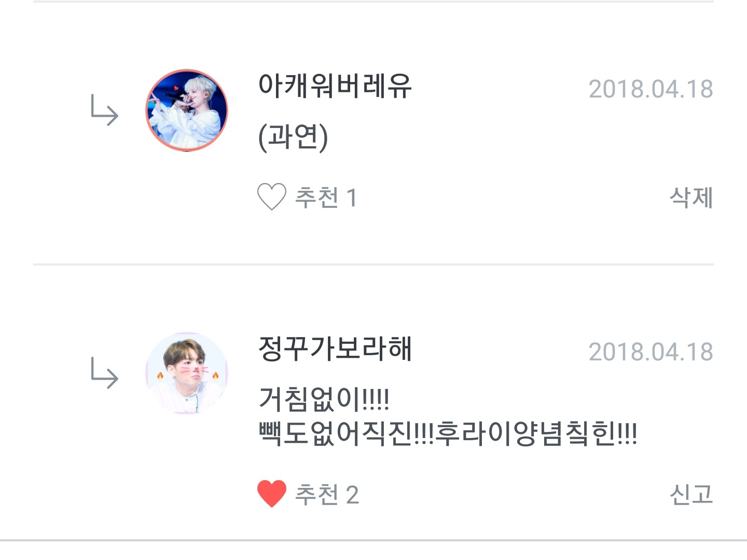Select the recommend count 1 next to 추천
Screen dimensions: 747x560
[352, 198]
